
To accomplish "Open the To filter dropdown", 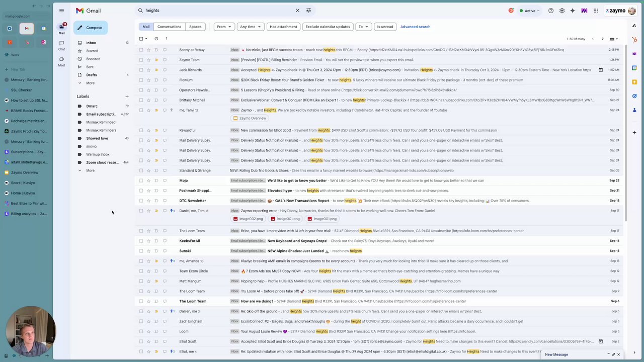I will coord(363,27).
